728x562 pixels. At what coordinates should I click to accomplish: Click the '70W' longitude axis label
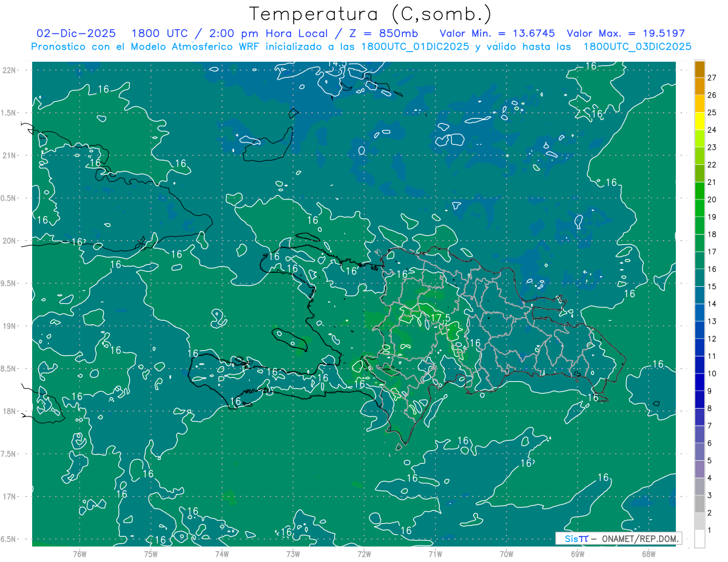507,554
